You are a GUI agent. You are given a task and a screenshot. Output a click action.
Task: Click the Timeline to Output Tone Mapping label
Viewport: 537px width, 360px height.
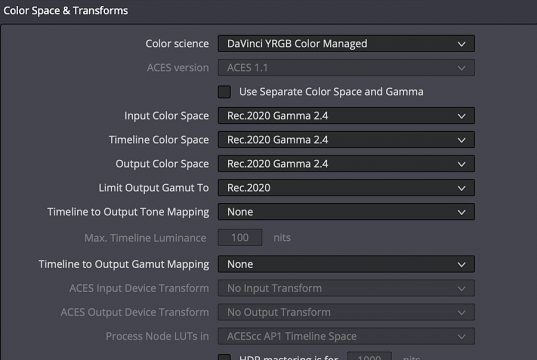[x=128, y=212]
